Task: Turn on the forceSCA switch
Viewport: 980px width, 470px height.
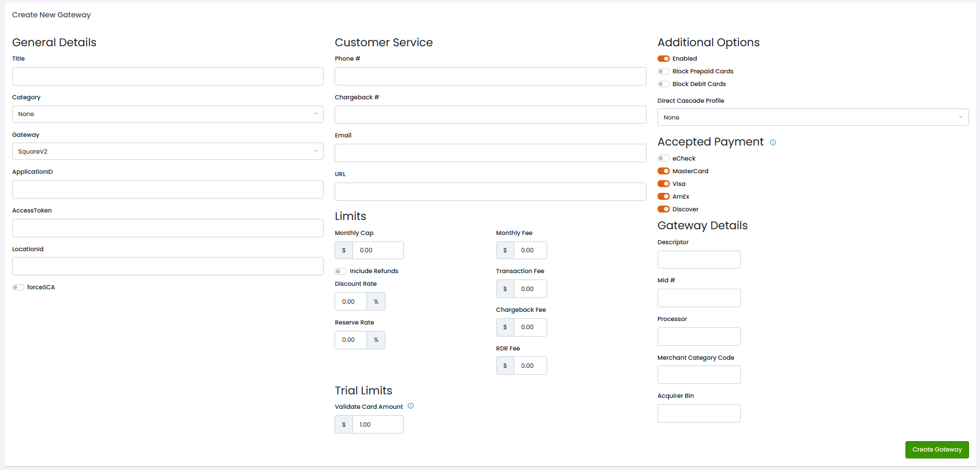Action: [x=18, y=288]
